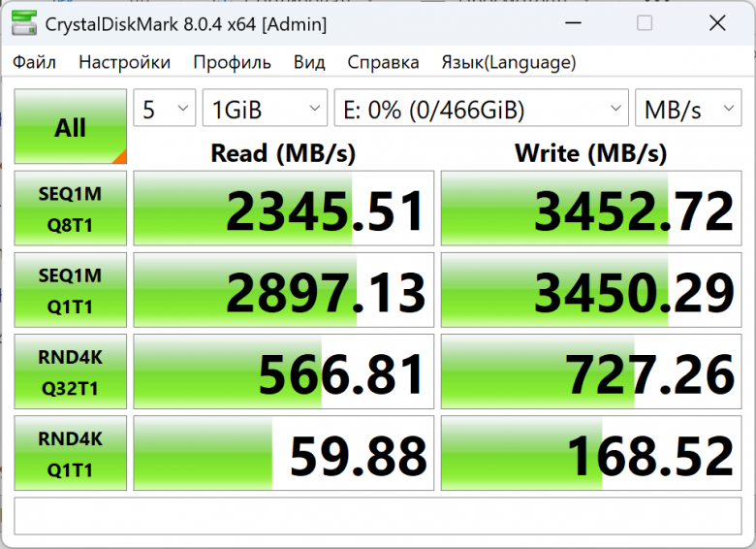Viewport: 756px width, 549px height.
Task: Click the empty comment field at bottom
Action: click(378, 516)
